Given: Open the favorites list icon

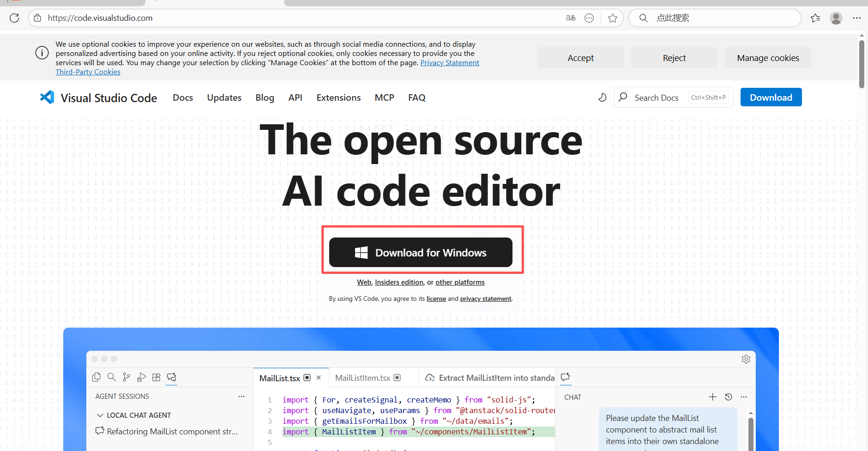Looking at the screenshot, I should click(x=815, y=18).
